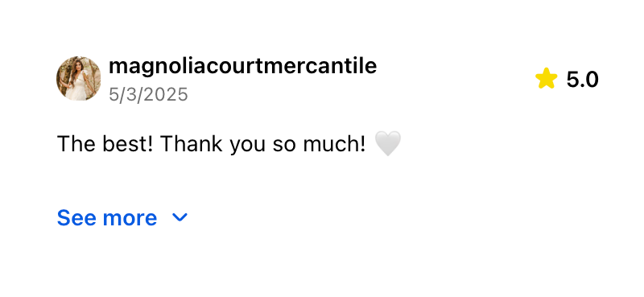Tap the star next to 5.0
The width and height of the screenshot is (644, 297).
point(547,78)
